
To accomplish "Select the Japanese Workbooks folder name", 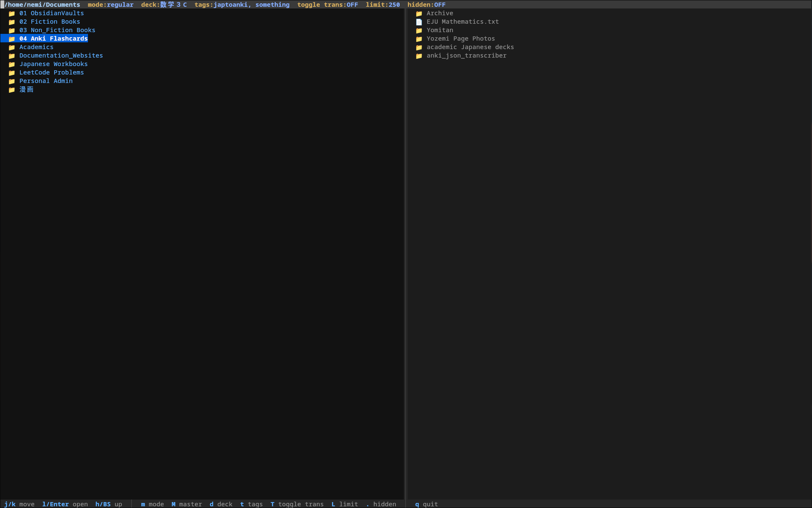I will (x=54, y=64).
